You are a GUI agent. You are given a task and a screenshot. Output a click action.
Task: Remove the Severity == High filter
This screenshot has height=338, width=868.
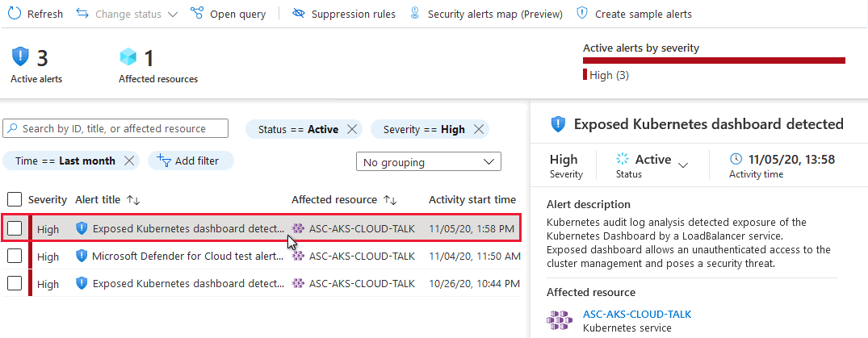[x=479, y=129]
